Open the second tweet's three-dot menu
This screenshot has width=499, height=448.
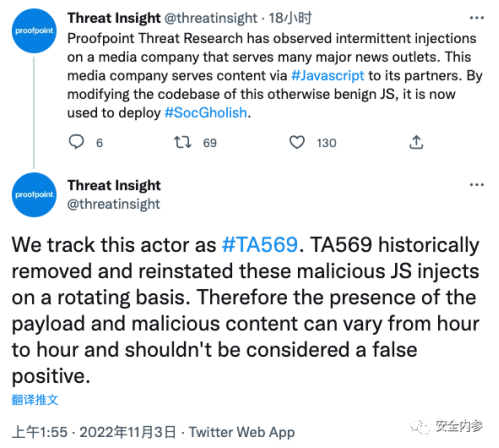(x=476, y=185)
